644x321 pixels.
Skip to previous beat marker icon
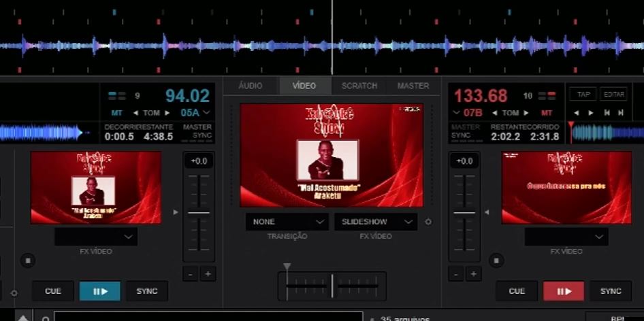(607, 113)
